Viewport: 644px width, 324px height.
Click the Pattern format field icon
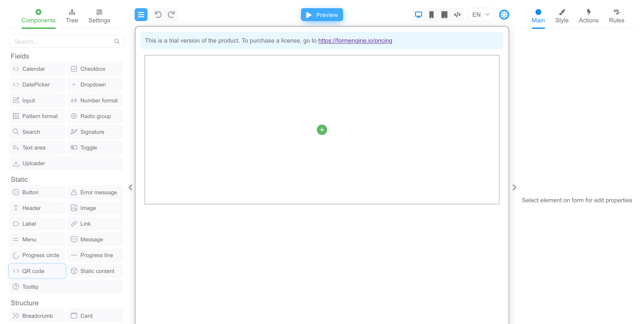point(16,116)
